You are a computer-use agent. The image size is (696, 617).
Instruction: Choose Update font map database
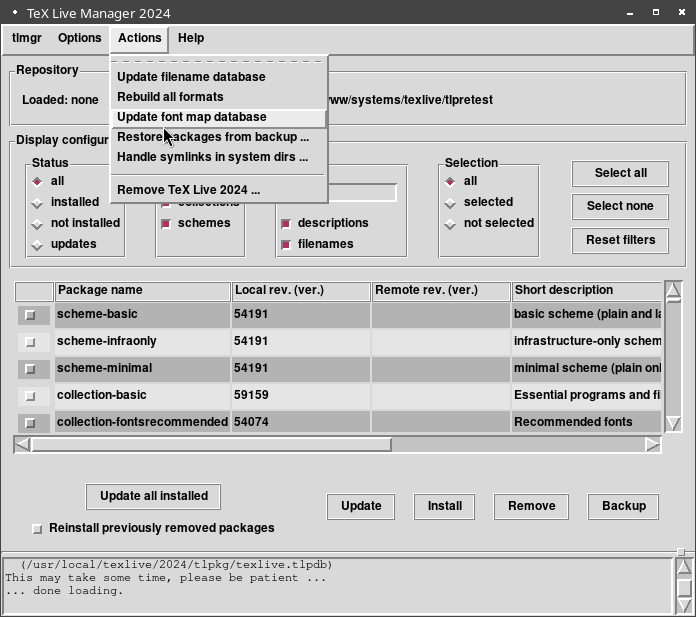point(192,117)
